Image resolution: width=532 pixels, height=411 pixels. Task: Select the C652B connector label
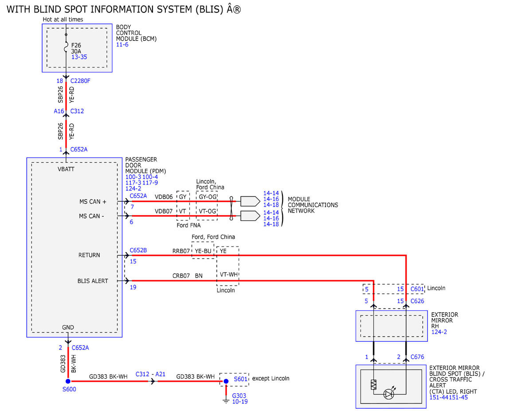[x=138, y=251]
